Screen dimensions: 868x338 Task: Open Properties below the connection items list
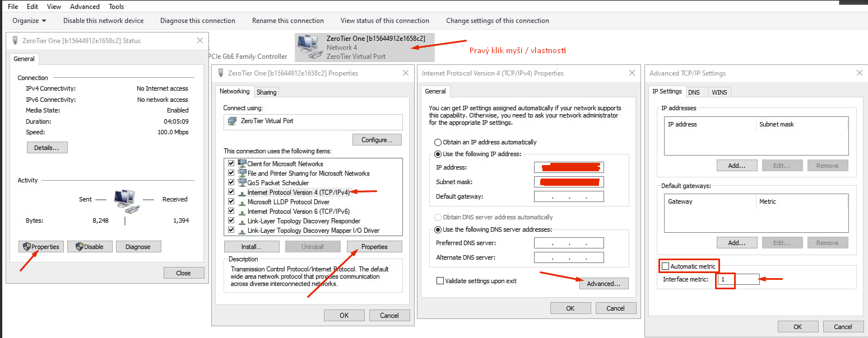click(374, 247)
